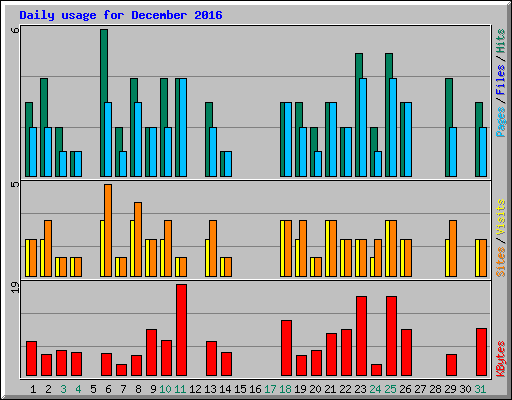
Task: Click the top chart's maximum value '6'
Action: (15, 30)
